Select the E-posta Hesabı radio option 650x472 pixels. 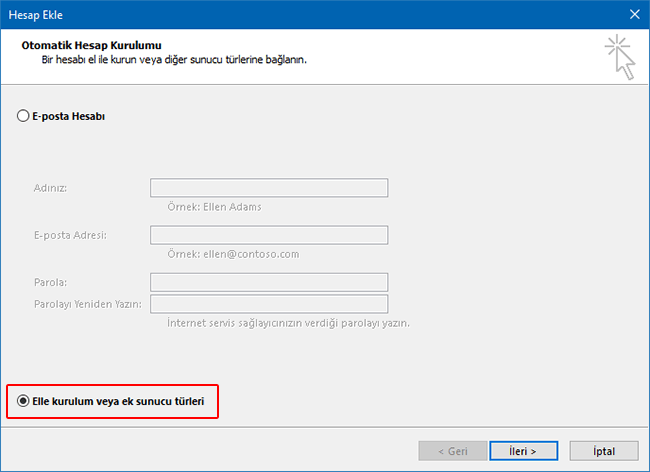pos(24,116)
